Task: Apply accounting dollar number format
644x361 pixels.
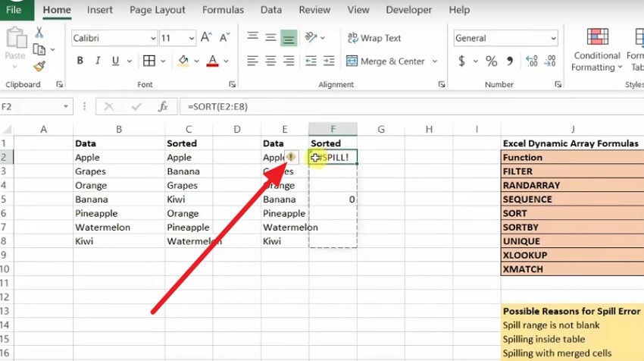Action: pyautogui.click(x=461, y=61)
